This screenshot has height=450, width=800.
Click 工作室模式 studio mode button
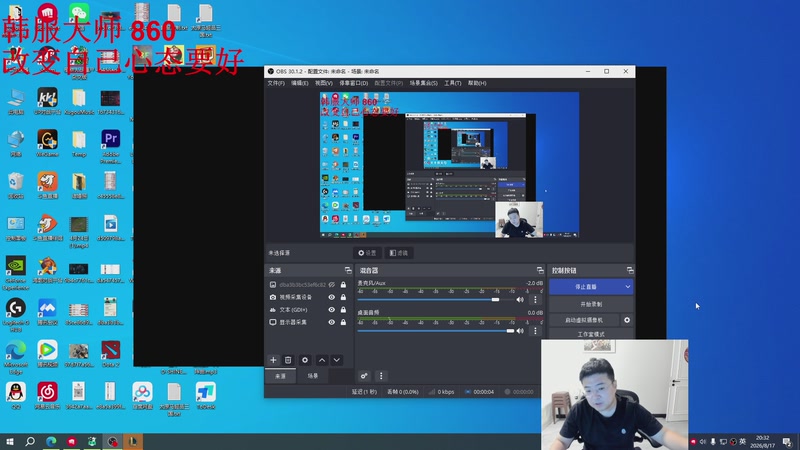click(591, 334)
